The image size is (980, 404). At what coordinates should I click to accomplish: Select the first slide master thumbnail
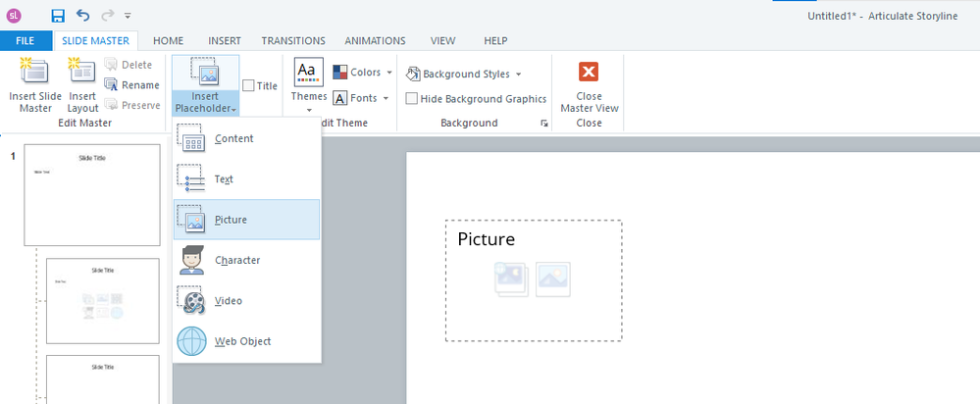click(x=91, y=194)
